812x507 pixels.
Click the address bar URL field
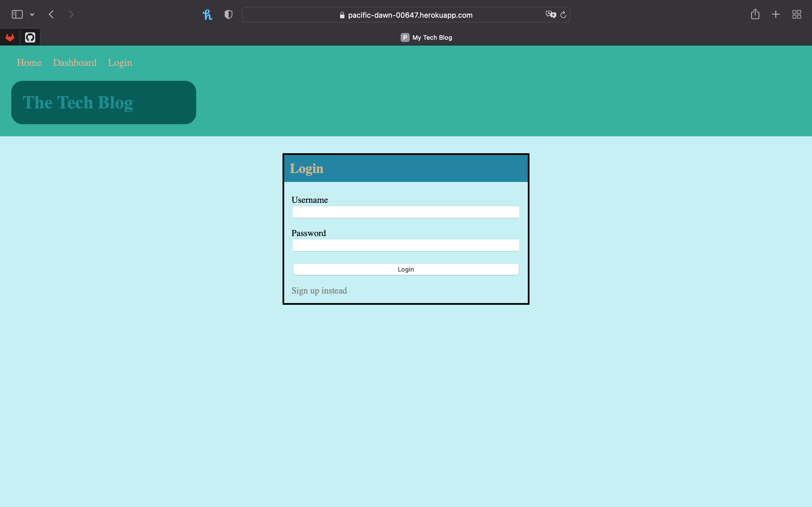pos(410,15)
